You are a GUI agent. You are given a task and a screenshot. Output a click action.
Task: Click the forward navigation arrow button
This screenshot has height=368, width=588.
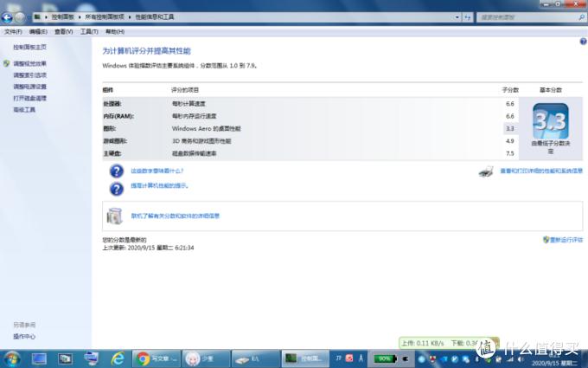pyautogui.click(x=20, y=17)
